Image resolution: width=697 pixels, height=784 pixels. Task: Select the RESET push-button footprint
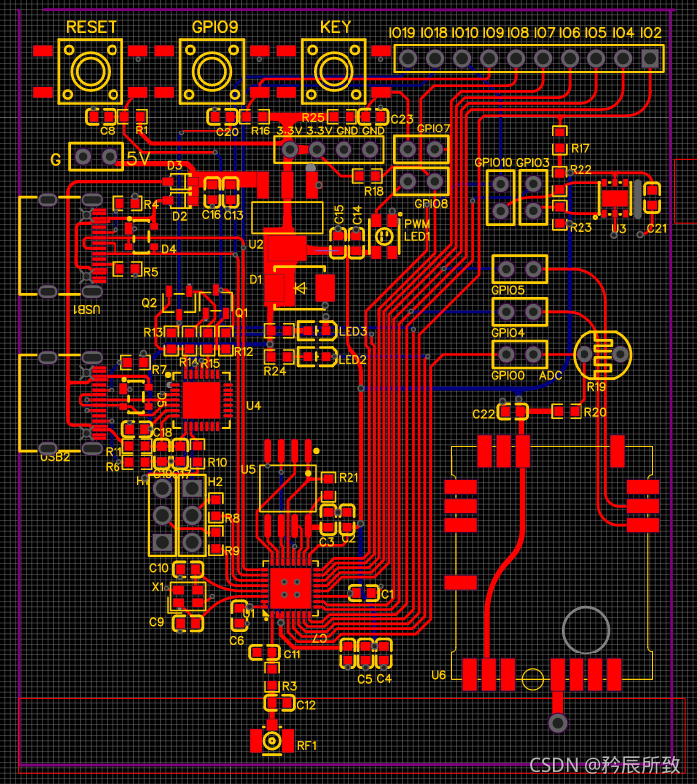tap(91, 71)
